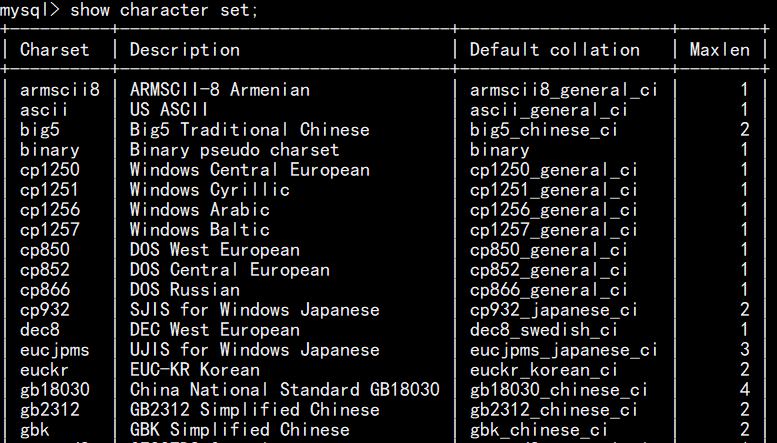Click the gb2312 charset cell
Screen dimensions: 777x443
50,410
